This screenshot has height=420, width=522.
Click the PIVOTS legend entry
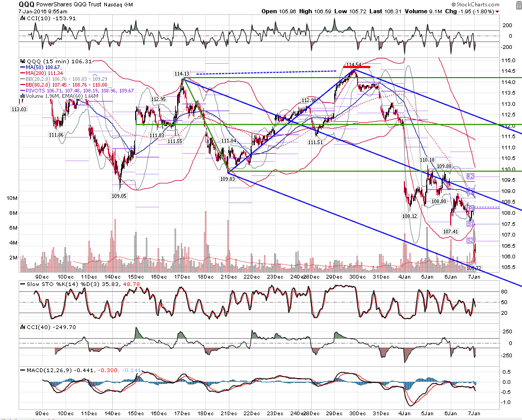pyautogui.click(x=77, y=90)
